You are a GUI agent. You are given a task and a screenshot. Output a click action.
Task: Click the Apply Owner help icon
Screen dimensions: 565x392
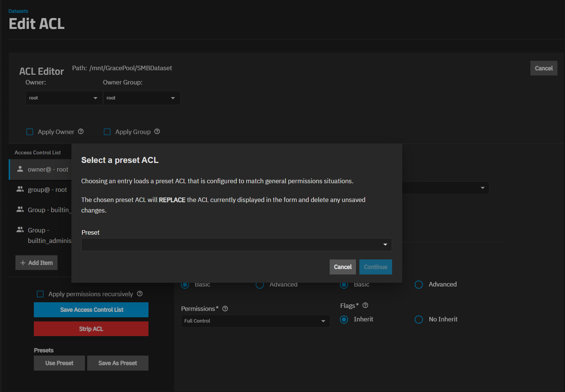pos(81,131)
